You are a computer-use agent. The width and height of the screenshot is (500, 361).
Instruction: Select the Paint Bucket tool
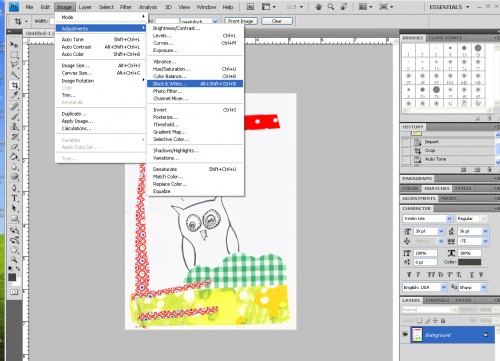coord(14,157)
